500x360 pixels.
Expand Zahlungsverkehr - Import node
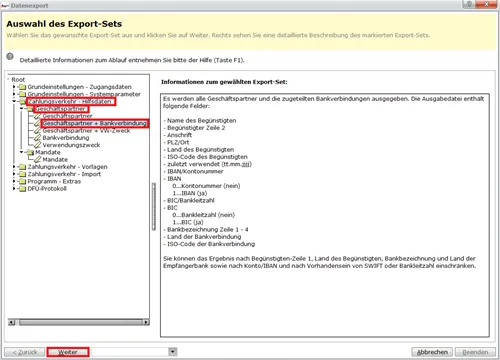(14, 174)
